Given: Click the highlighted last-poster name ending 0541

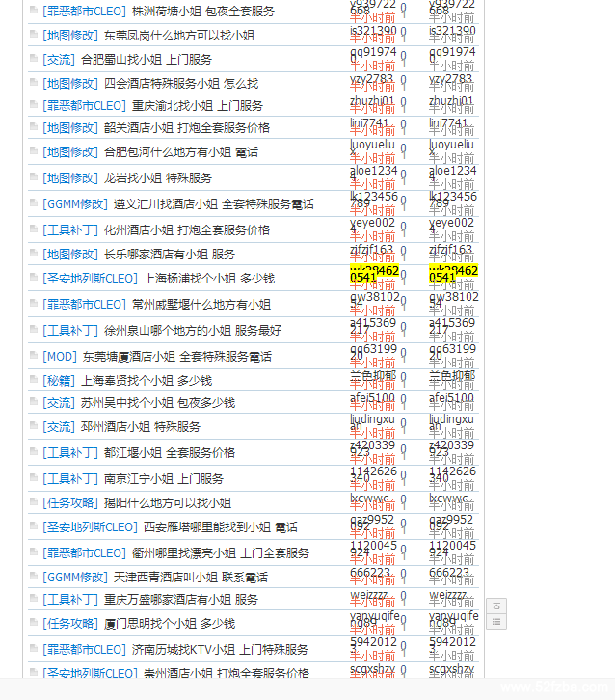Looking at the screenshot, I should click(453, 274).
